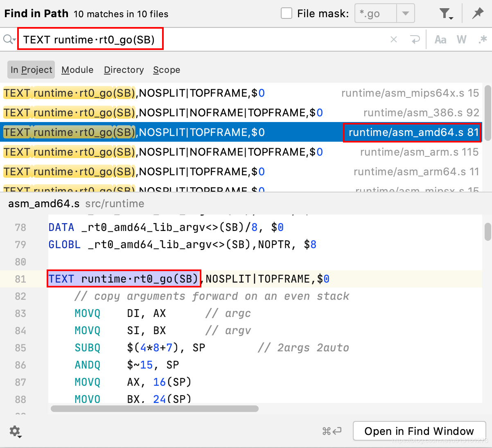
Task: Select the In Project scope tab
Action: (31, 70)
